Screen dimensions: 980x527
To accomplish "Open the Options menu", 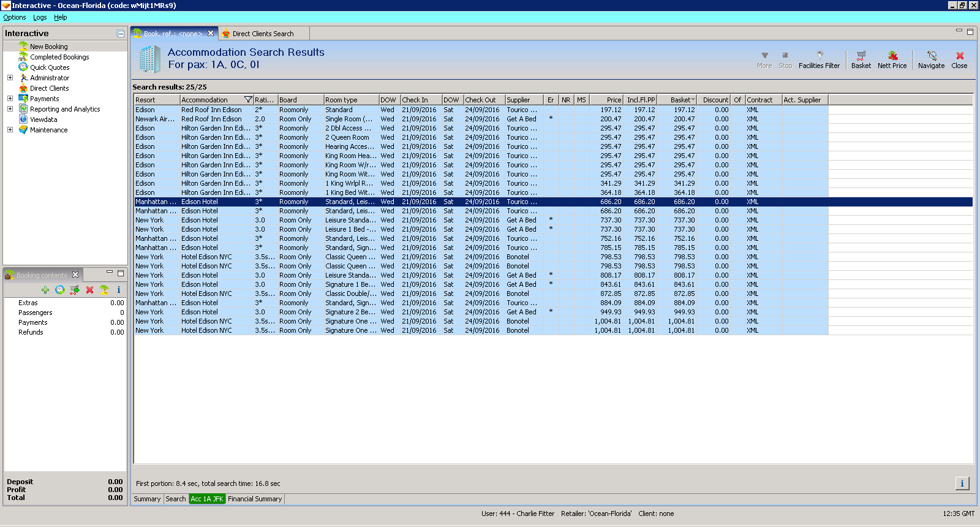I will tap(15, 17).
